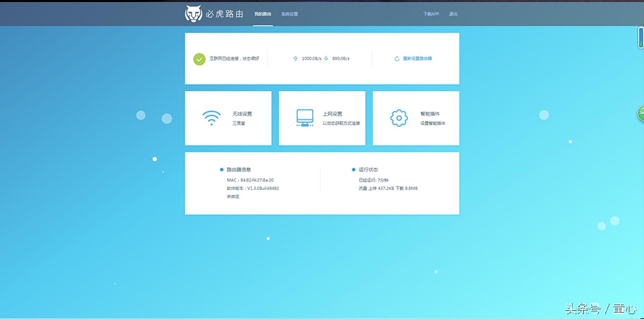Click the Wi-Fi signal icon
644x319 pixels.
pyautogui.click(x=212, y=118)
